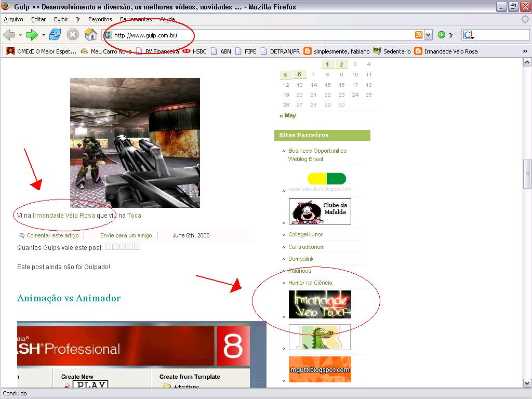Click the Stop loading icon
532x399 pixels.
73,34
